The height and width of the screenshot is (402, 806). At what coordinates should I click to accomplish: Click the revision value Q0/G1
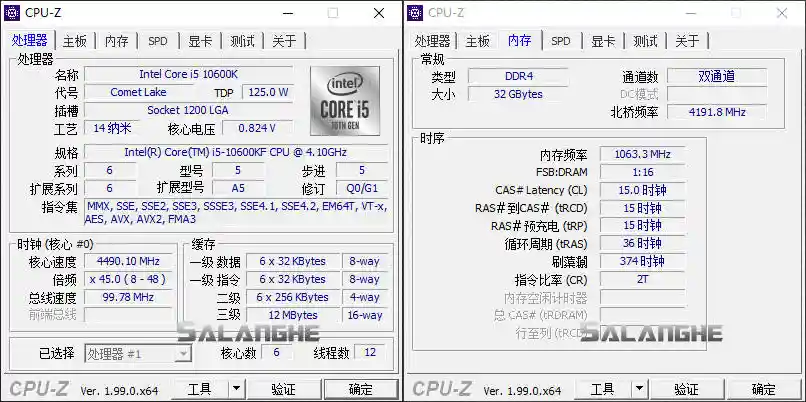362,188
